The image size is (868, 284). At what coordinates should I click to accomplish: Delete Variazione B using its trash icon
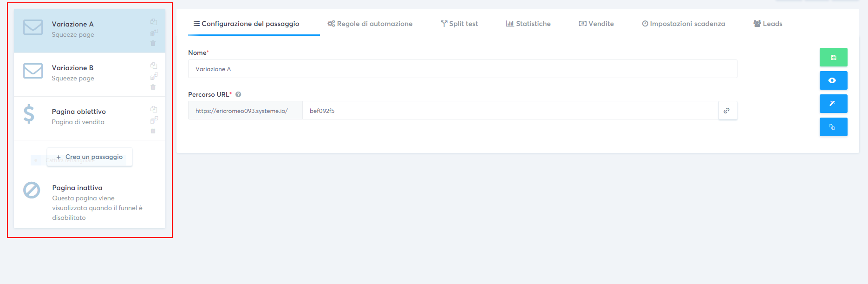(153, 87)
